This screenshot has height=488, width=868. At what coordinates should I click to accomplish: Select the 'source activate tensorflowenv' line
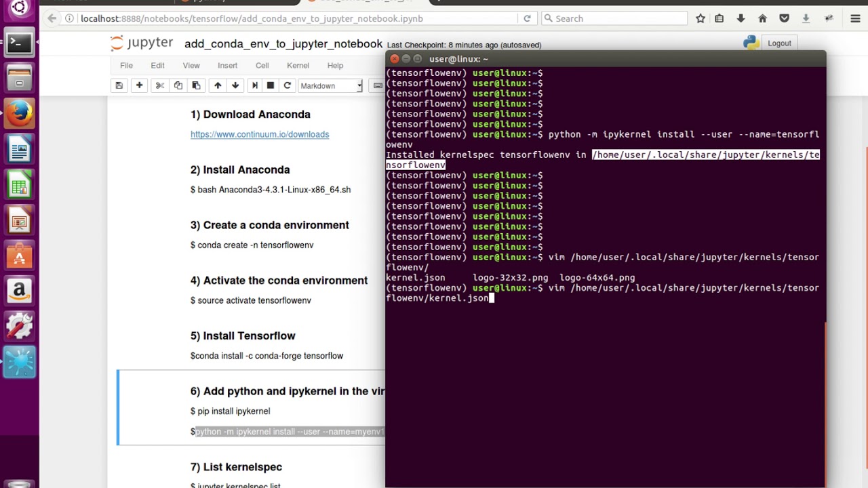click(x=251, y=300)
